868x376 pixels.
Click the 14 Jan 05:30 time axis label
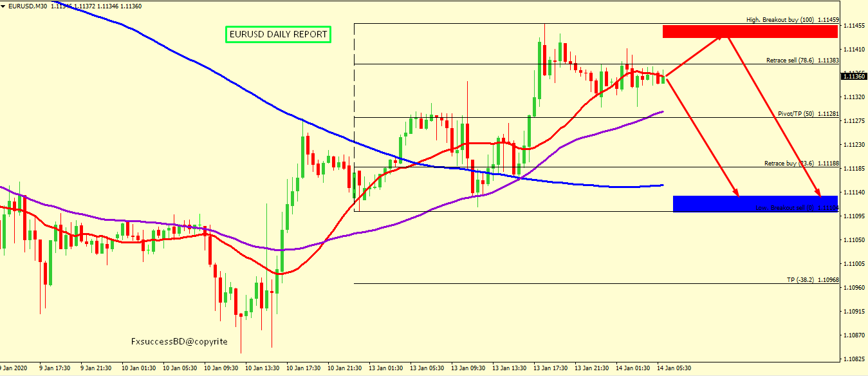tap(673, 368)
